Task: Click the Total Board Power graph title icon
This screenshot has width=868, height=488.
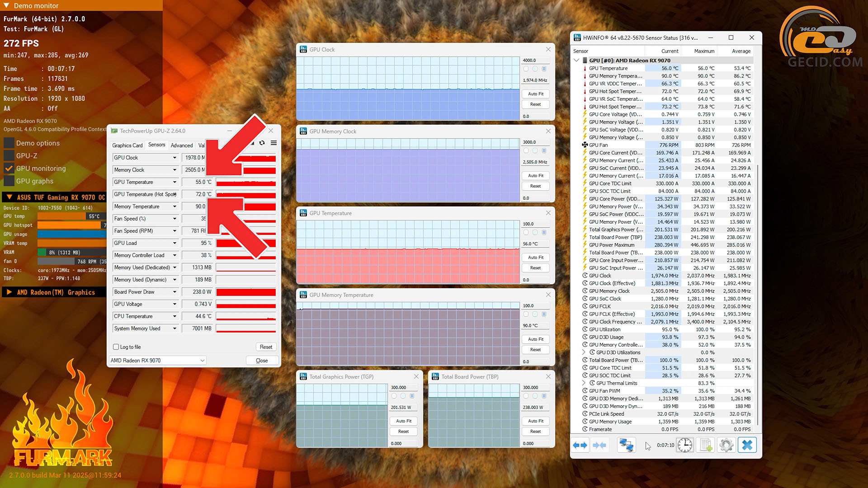Action: click(435, 377)
